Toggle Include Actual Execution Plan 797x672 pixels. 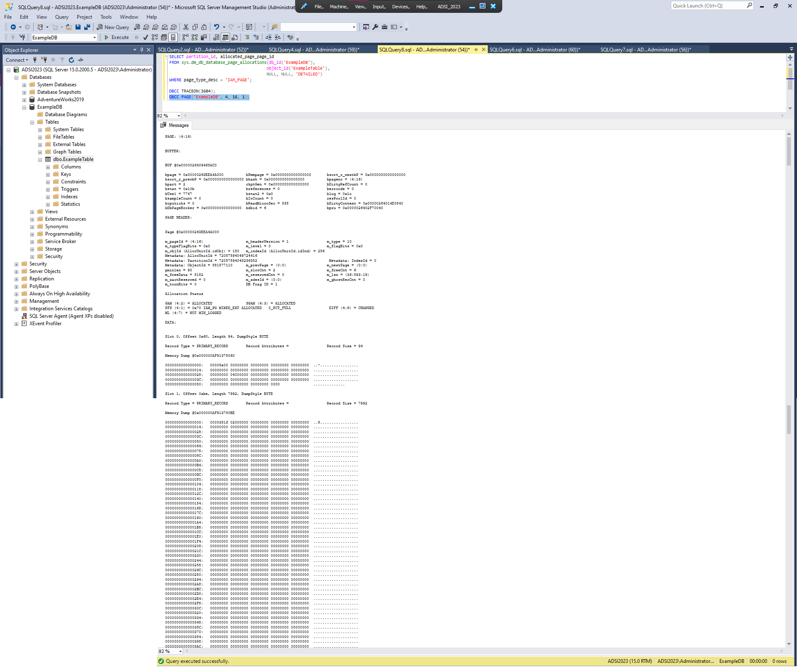click(x=186, y=37)
